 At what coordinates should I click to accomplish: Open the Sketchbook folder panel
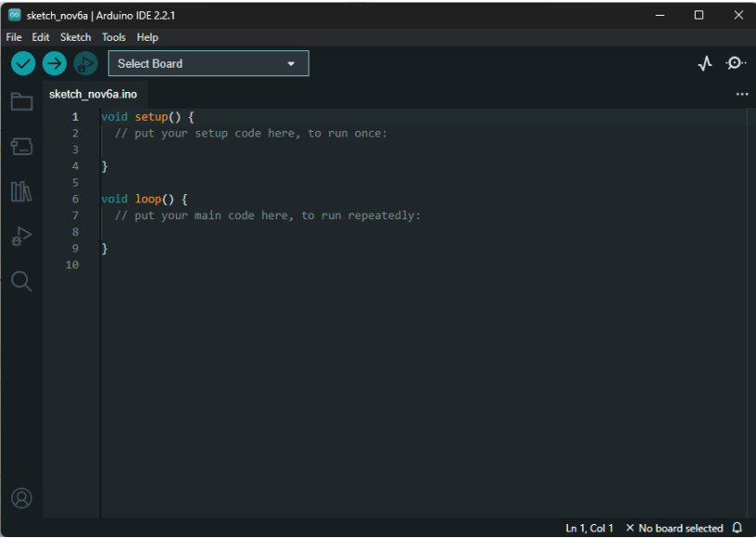point(21,101)
